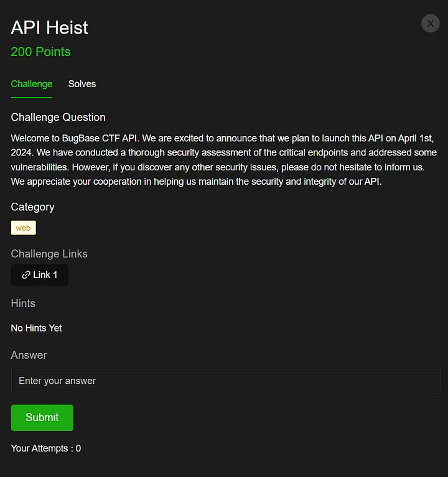
Task: Click the Your Attempts counter text
Action: [x=45, y=448]
